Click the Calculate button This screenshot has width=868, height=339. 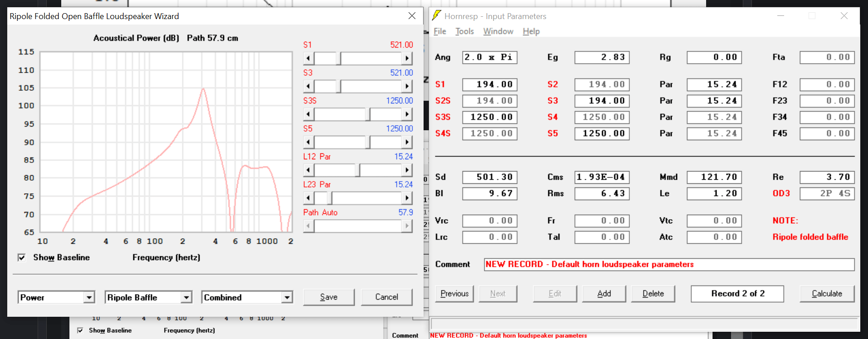pos(827,294)
